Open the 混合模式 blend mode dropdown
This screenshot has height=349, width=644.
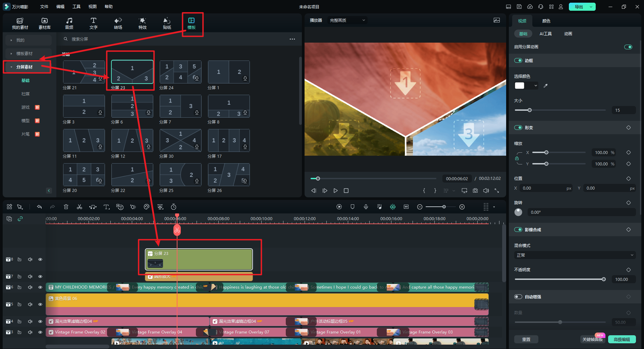click(575, 255)
